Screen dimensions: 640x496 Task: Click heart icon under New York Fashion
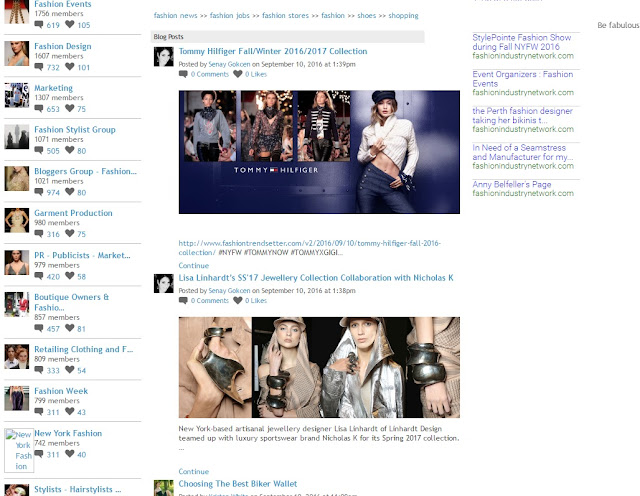click(x=70, y=454)
